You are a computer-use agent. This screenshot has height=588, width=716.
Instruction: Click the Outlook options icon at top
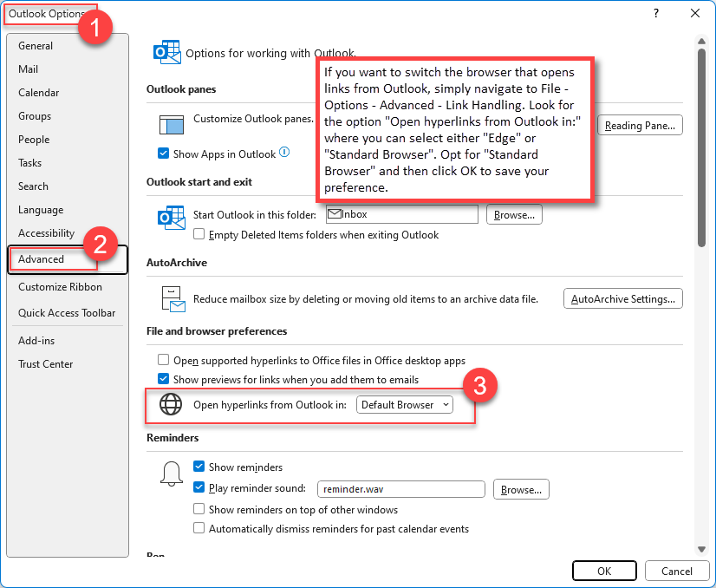[167, 52]
